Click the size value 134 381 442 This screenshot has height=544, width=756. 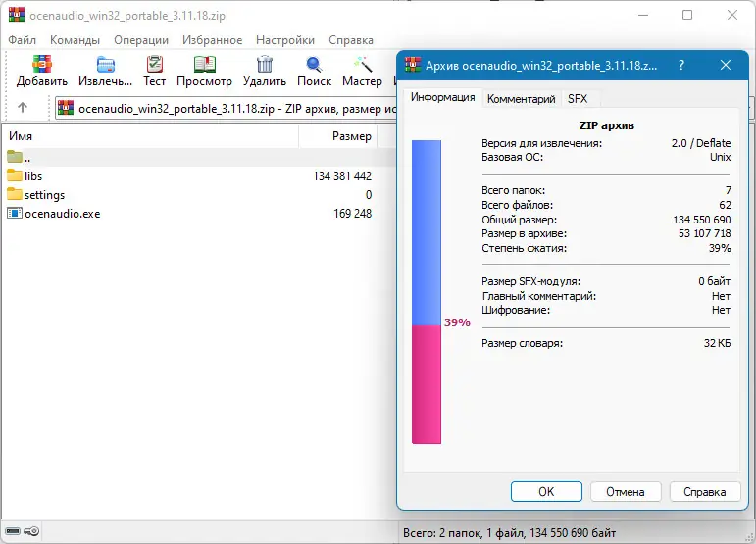(342, 175)
